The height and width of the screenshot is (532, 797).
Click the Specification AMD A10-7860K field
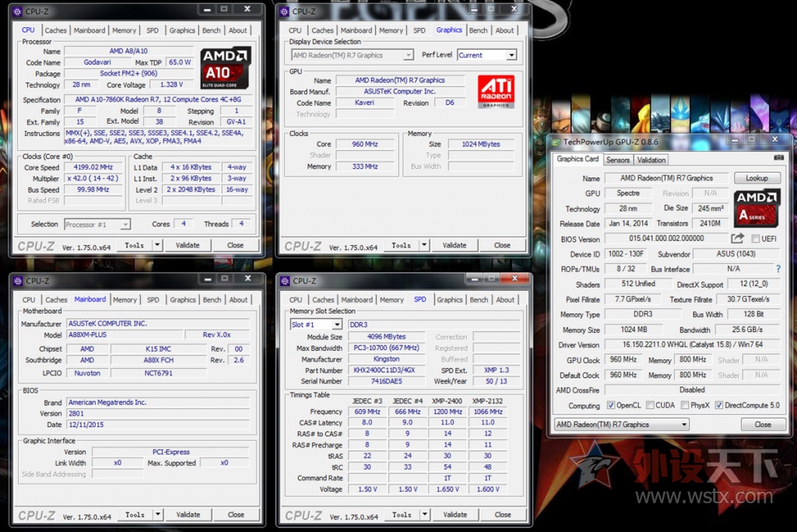click(158, 100)
